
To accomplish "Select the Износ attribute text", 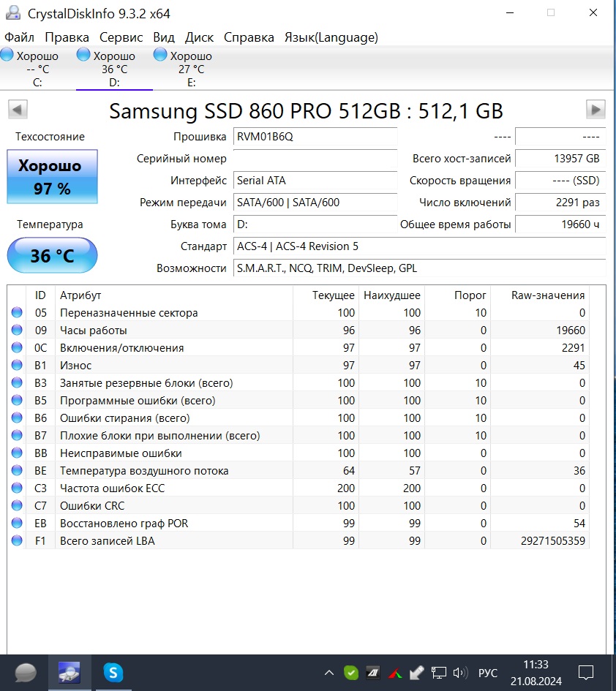I will (x=76, y=366).
